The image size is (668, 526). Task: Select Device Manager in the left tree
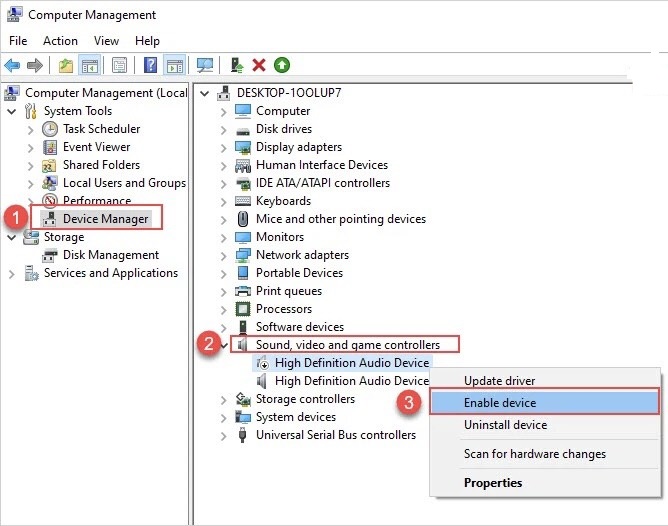tap(105, 219)
